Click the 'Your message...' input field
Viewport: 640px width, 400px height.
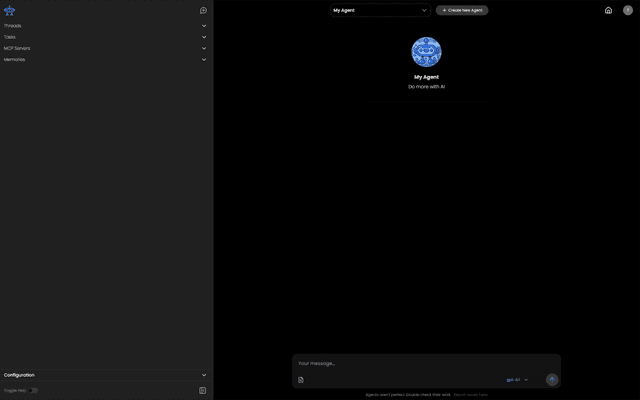(x=420, y=363)
